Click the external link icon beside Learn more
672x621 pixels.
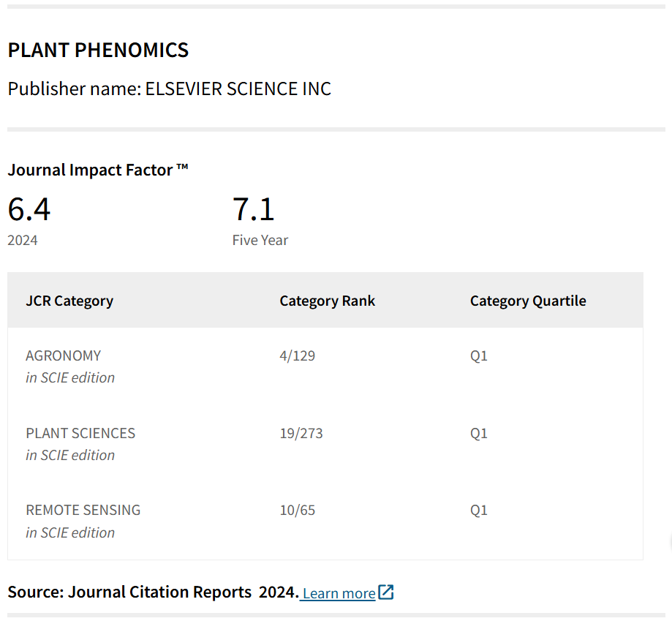tap(386, 592)
